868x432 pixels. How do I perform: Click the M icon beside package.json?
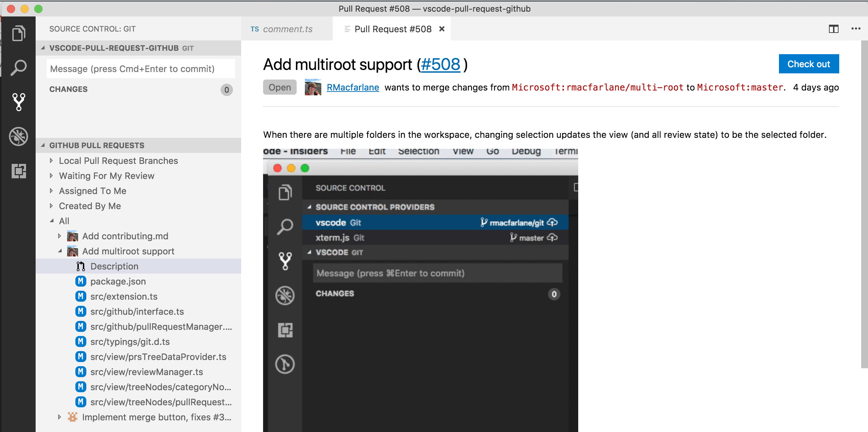pos(80,281)
